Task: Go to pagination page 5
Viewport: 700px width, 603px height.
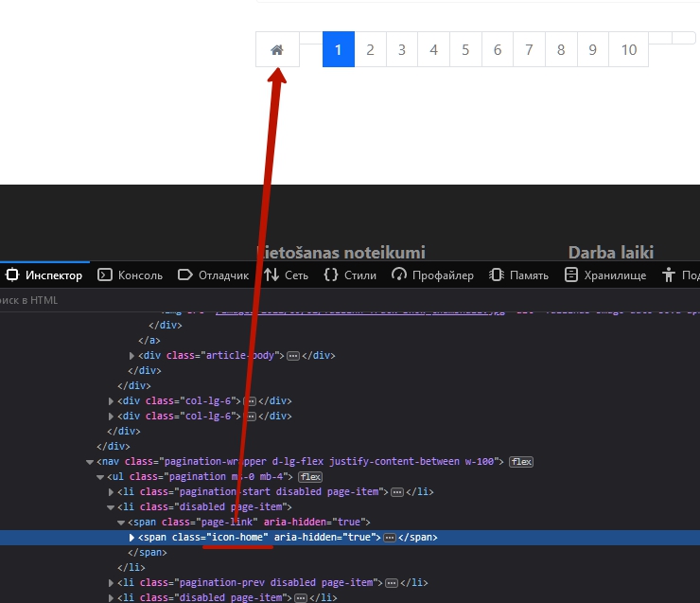Action: coord(465,50)
